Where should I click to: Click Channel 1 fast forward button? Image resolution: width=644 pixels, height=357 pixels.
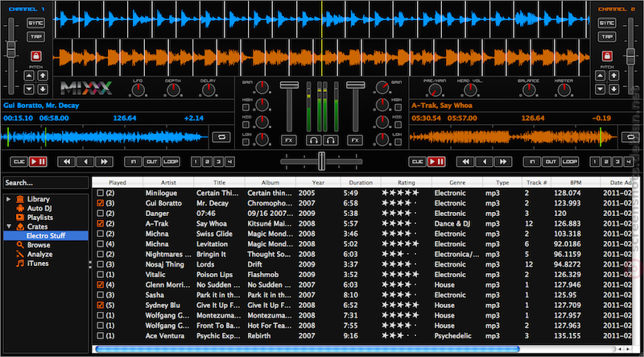tap(105, 162)
